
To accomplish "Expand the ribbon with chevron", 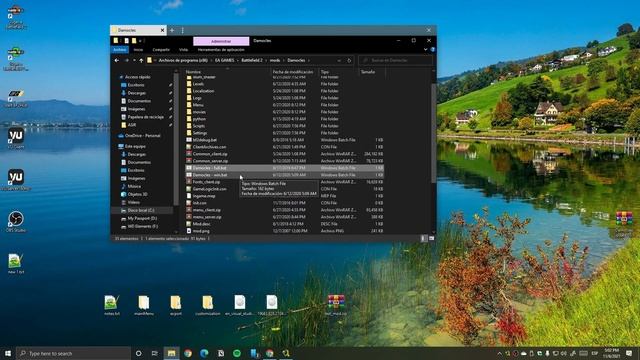I will click(x=426, y=50).
